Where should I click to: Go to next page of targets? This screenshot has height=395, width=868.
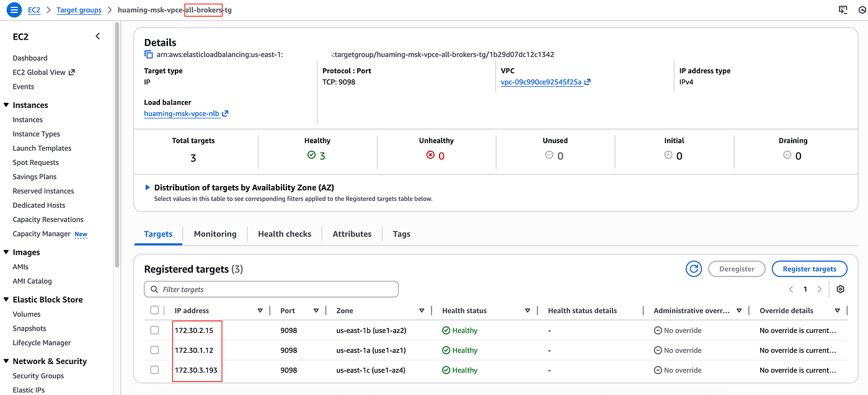[x=820, y=290]
